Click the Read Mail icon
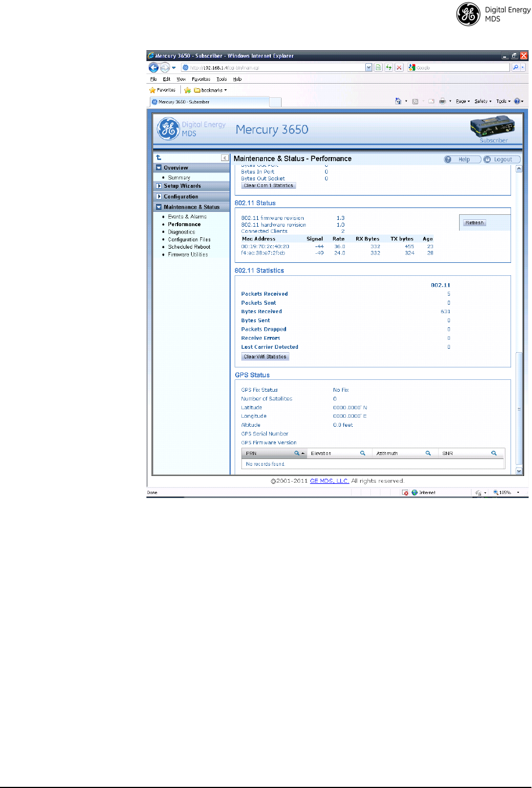This screenshot has height=788, width=532. [431, 101]
